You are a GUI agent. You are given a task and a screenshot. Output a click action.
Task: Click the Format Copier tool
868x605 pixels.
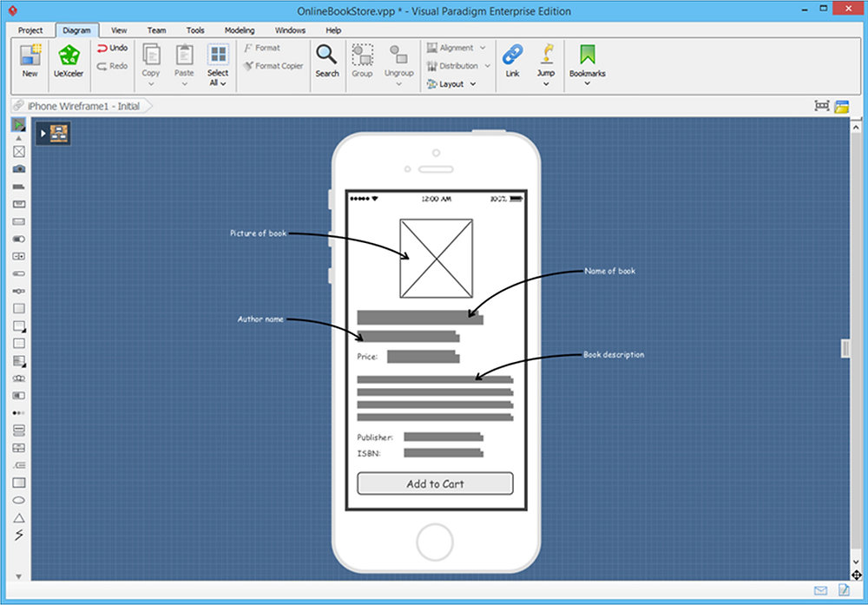273,66
